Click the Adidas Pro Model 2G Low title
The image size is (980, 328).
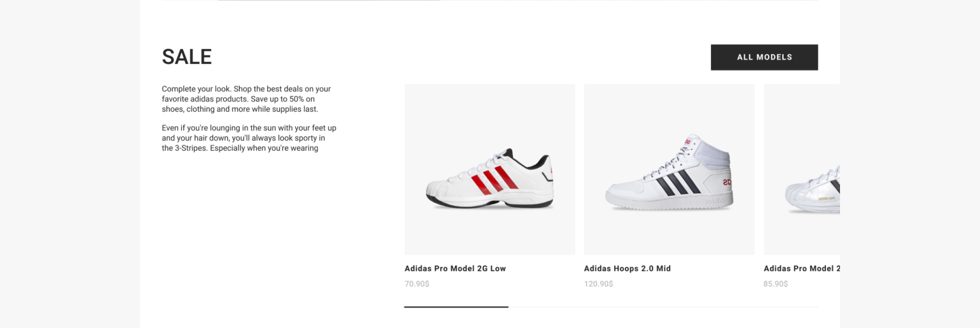455,268
